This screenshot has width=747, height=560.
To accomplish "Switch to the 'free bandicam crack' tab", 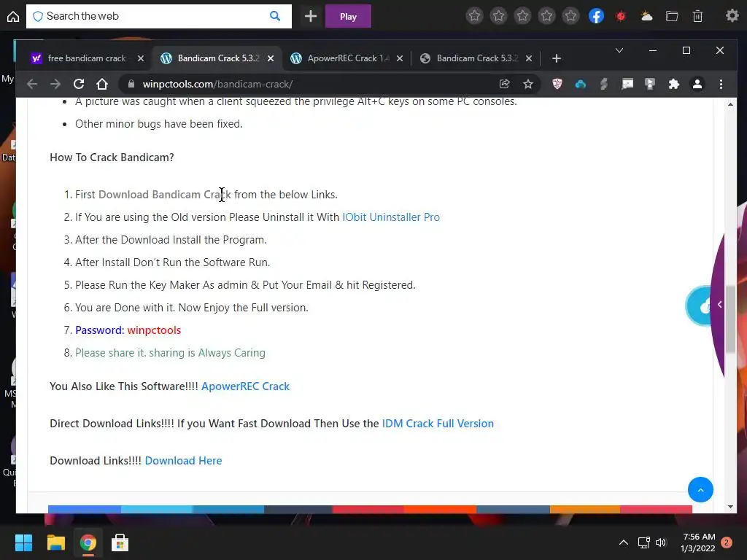I will (86, 58).
